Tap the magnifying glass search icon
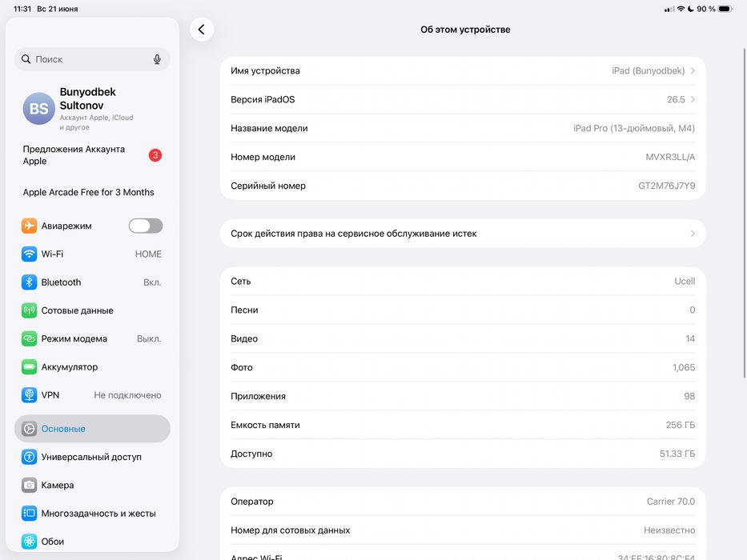The width and height of the screenshot is (747, 560). tap(26, 59)
